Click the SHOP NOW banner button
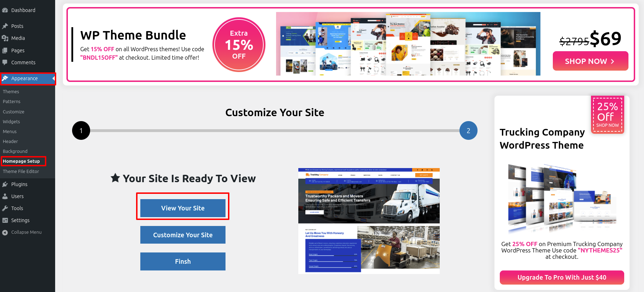Image resolution: width=644 pixels, height=292 pixels. [590, 61]
